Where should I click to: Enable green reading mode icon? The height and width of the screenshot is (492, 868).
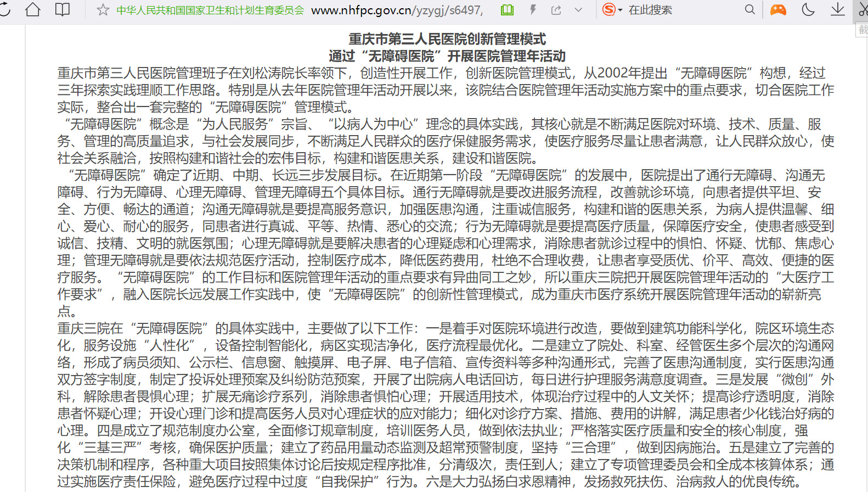click(x=507, y=10)
